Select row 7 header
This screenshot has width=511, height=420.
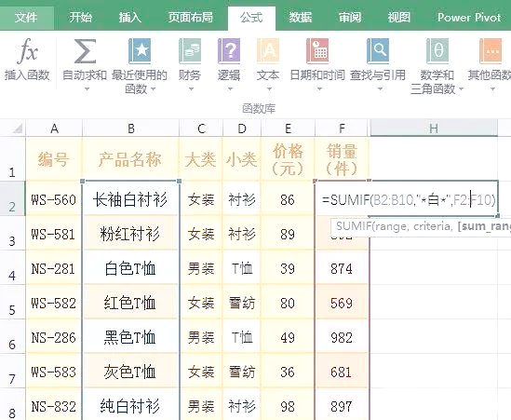pos(12,371)
